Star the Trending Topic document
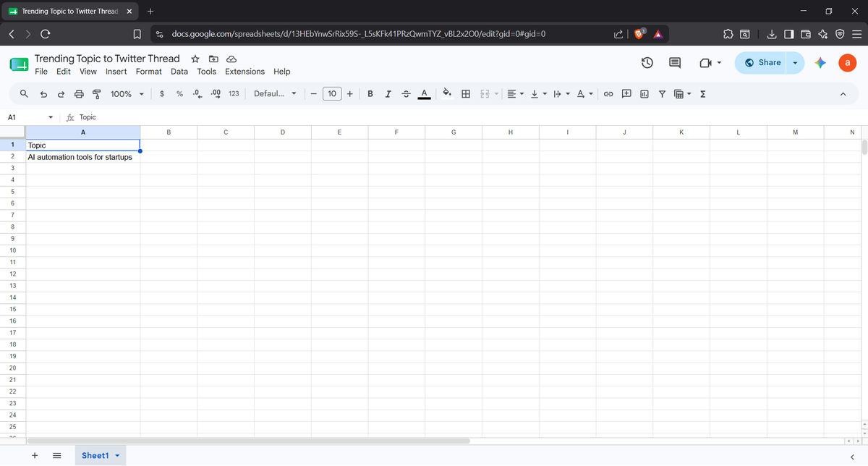This screenshot has height=466, width=868. pyautogui.click(x=195, y=59)
